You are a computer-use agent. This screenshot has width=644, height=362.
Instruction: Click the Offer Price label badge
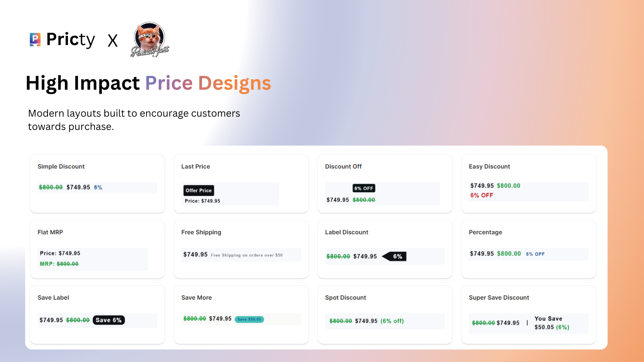(x=198, y=190)
